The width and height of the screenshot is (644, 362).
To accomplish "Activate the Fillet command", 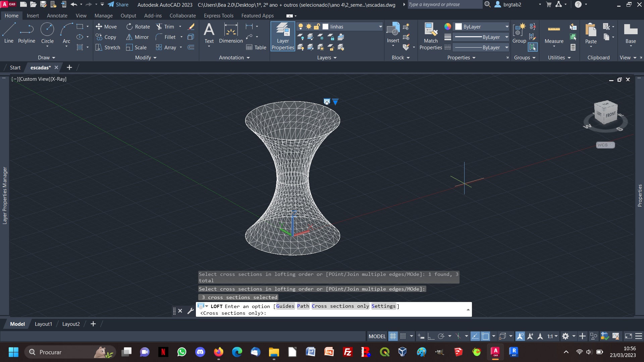I will point(166,37).
